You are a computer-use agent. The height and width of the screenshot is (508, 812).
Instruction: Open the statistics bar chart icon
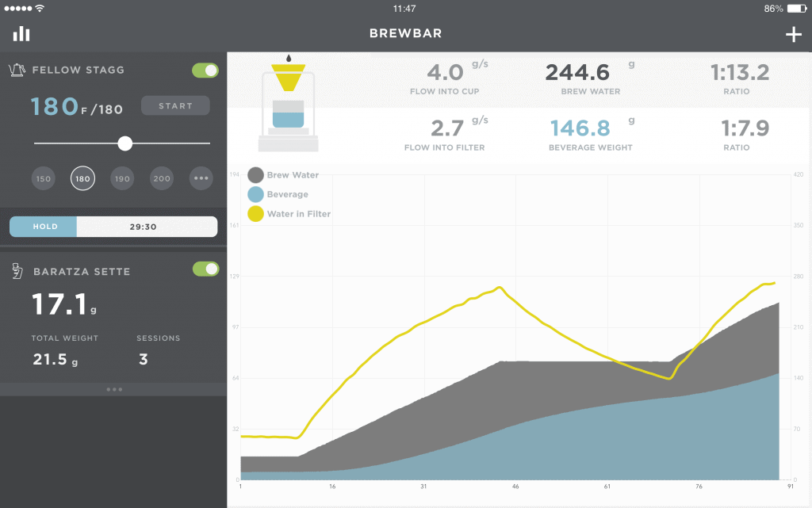21,34
